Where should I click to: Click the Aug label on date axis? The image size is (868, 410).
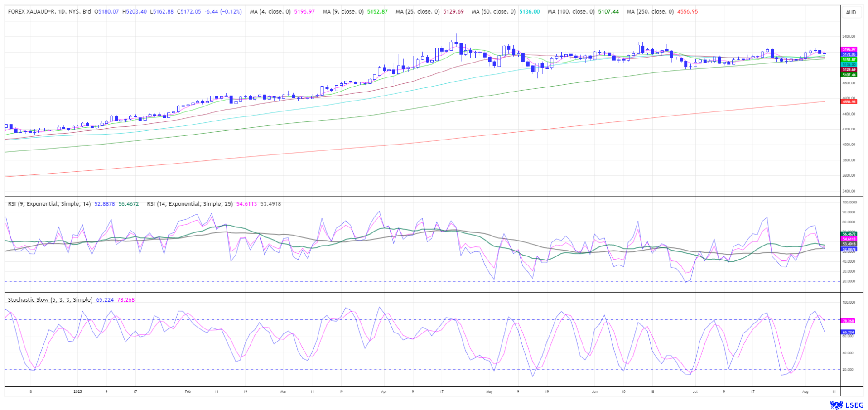(805, 391)
